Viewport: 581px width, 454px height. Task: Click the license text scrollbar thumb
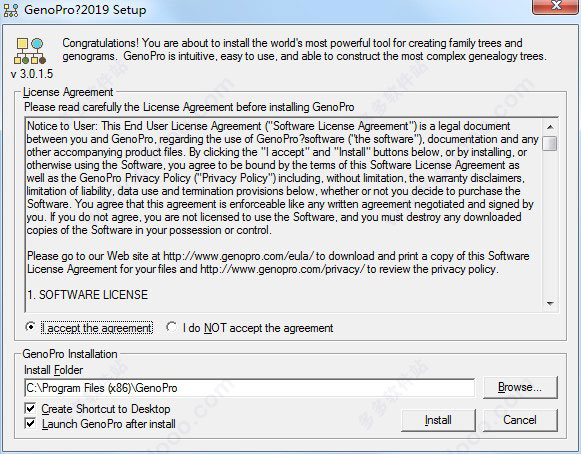[x=550, y=143]
